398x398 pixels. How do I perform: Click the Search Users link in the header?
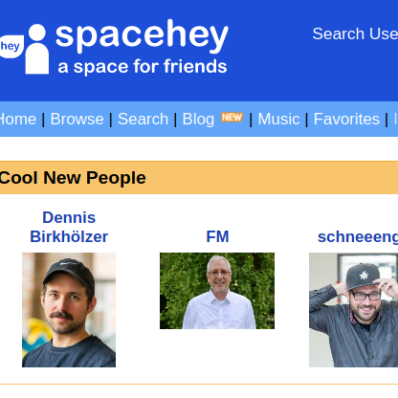pyautogui.click(x=355, y=34)
